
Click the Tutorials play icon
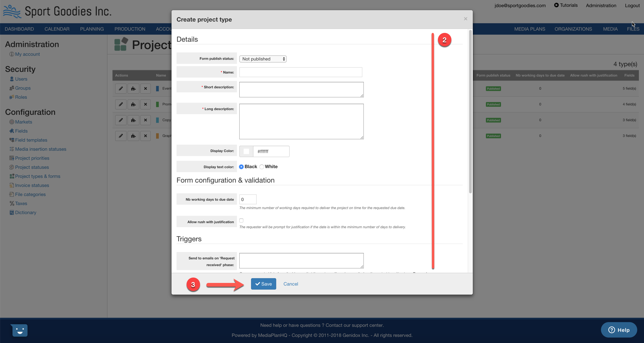coord(556,5)
